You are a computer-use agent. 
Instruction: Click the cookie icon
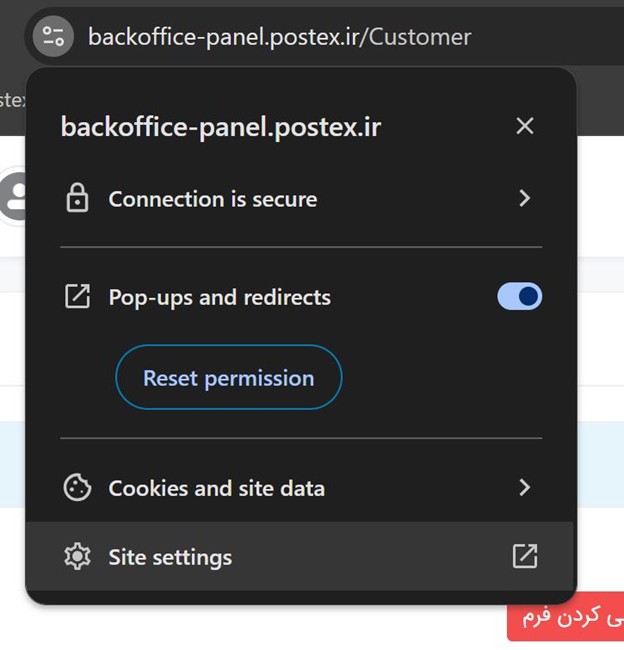[77, 488]
